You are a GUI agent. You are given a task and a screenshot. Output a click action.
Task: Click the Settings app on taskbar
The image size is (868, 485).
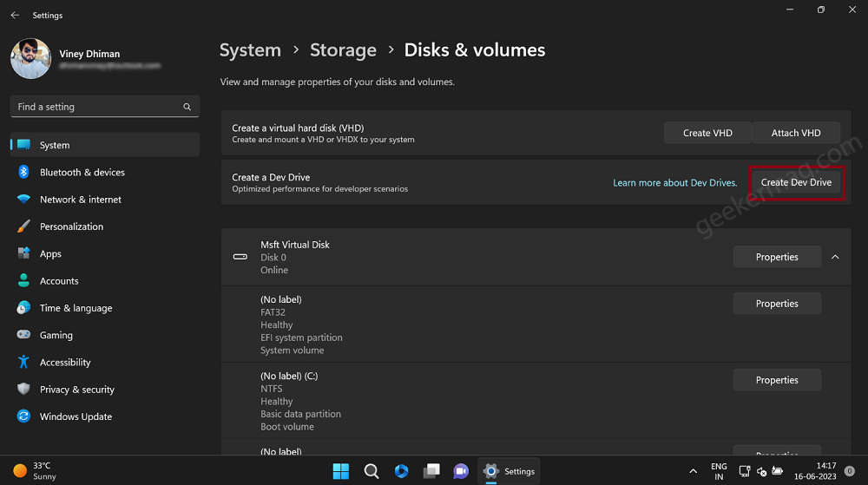pyautogui.click(x=509, y=471)
